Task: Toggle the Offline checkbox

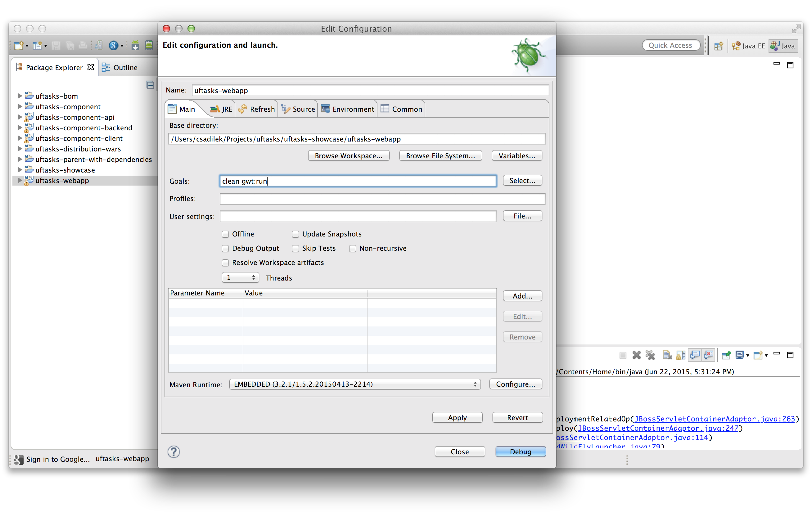Action: 225,233
